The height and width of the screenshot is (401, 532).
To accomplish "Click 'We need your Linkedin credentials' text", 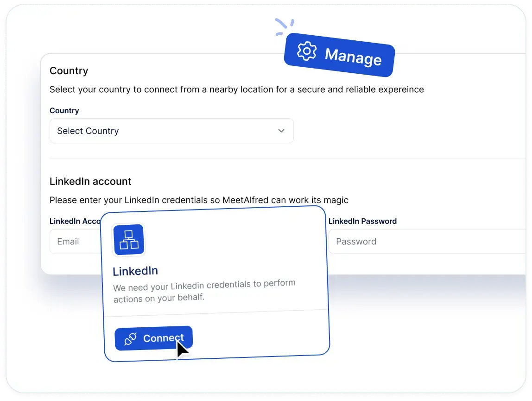I will 204,291.
